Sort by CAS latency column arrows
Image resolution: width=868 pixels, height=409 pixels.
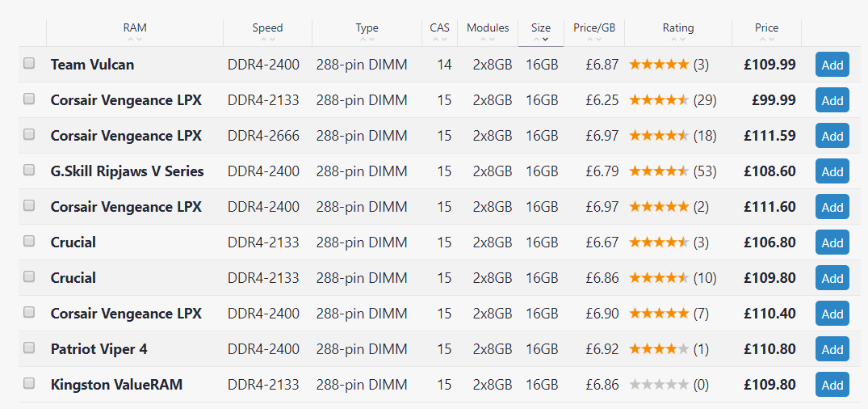[439, 40]
